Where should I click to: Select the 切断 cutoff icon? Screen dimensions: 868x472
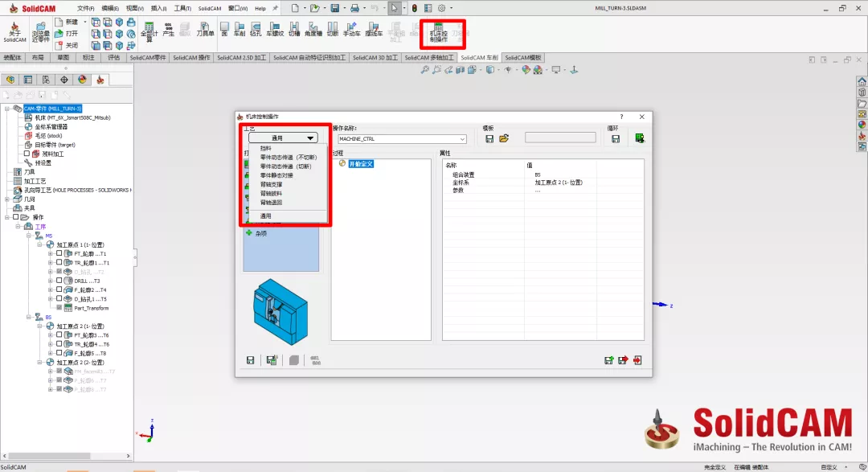pyautogui.click(x=332, y=30)
